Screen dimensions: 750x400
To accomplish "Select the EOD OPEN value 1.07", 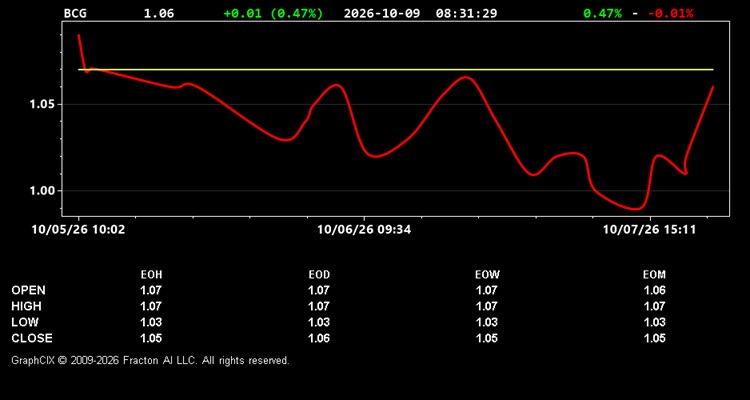I will click(319, 290).
